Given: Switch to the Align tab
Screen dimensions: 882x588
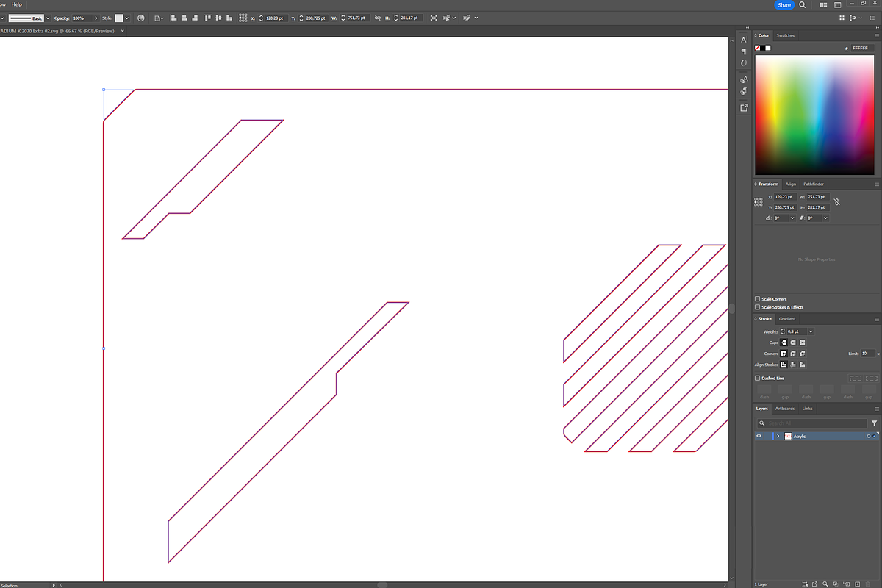Looking at the screenshot, I should 791,184.
